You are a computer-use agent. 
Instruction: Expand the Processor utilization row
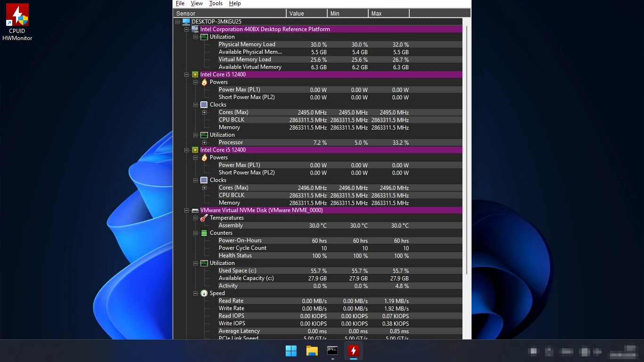coord(204,142)
